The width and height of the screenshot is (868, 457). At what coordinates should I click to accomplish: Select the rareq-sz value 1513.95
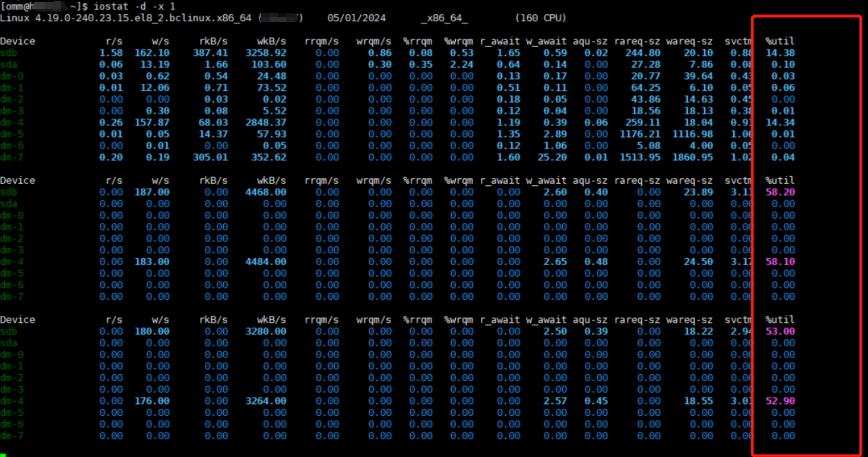pos(640,157)
